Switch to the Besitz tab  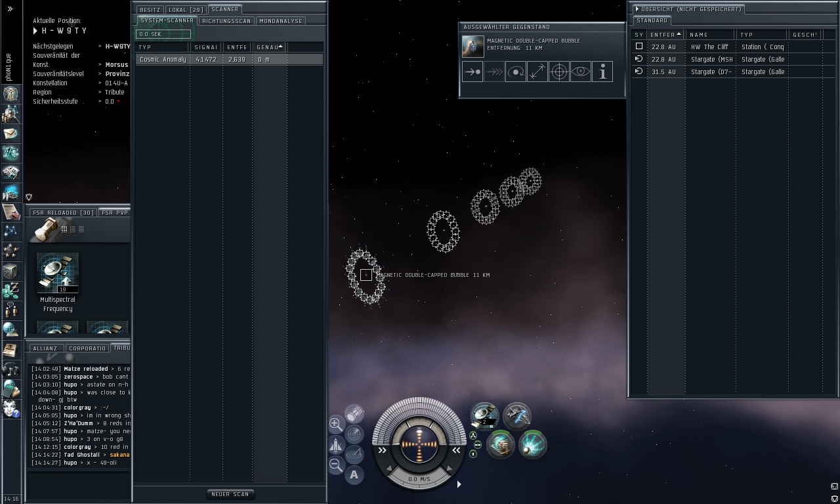coord(150,10)
